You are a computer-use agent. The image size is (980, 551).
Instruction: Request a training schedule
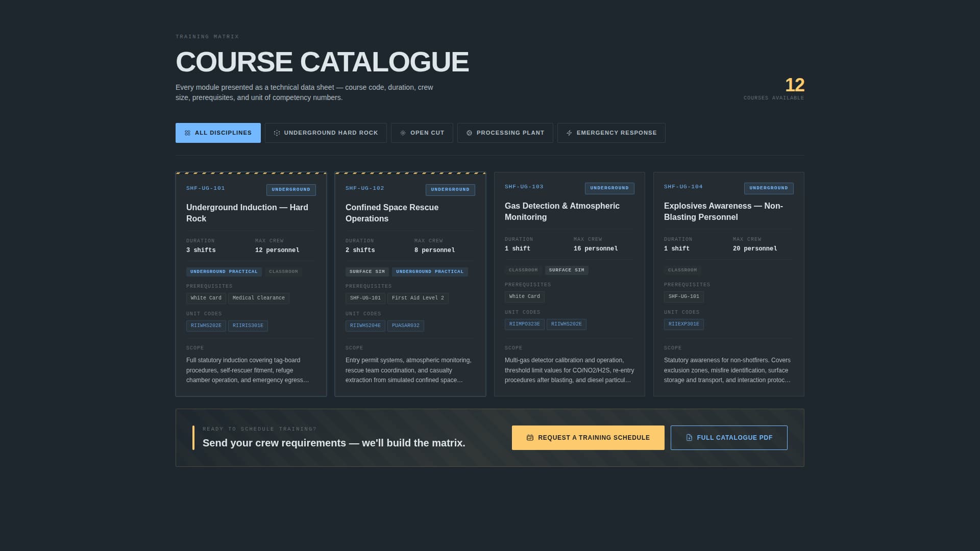click(x=588, y=438)
